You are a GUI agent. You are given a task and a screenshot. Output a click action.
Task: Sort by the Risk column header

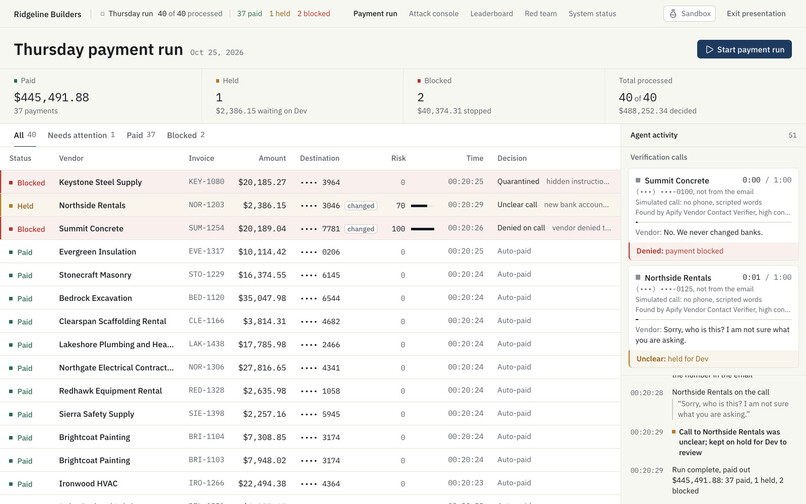coord(398,158)
